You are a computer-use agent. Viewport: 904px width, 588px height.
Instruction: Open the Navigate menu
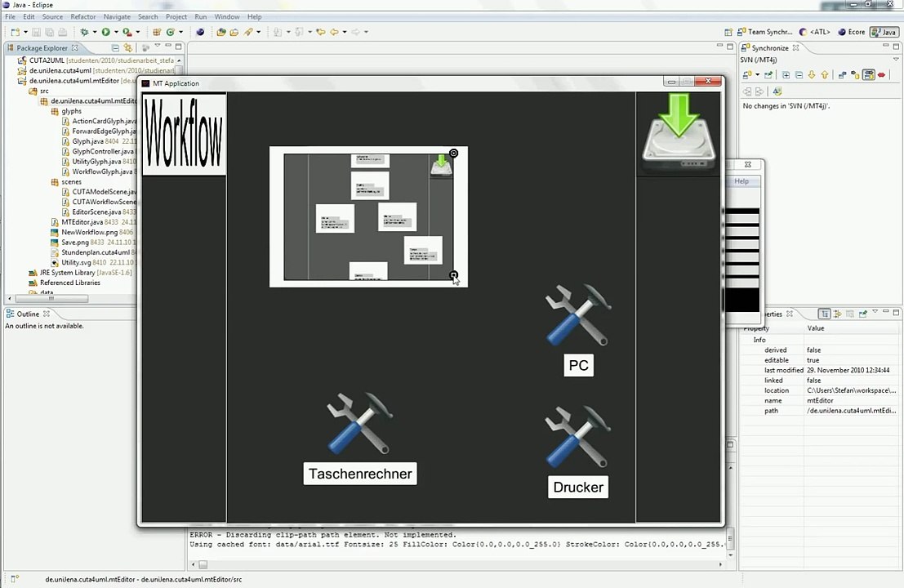point(117,16)
